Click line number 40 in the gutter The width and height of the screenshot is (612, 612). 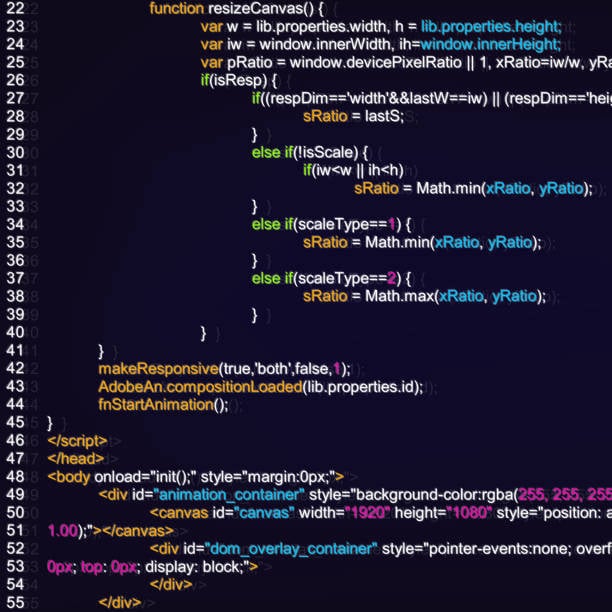pos(15,333)
